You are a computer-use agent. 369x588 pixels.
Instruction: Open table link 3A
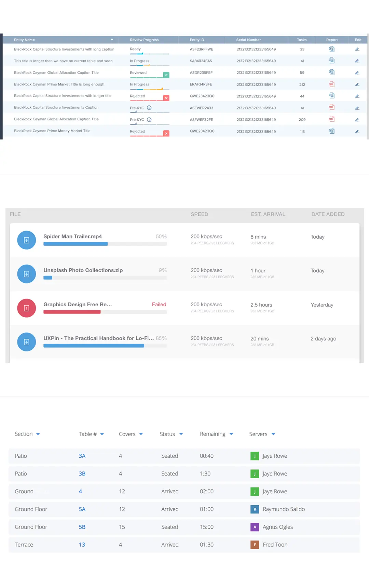[x=82, y=456]
